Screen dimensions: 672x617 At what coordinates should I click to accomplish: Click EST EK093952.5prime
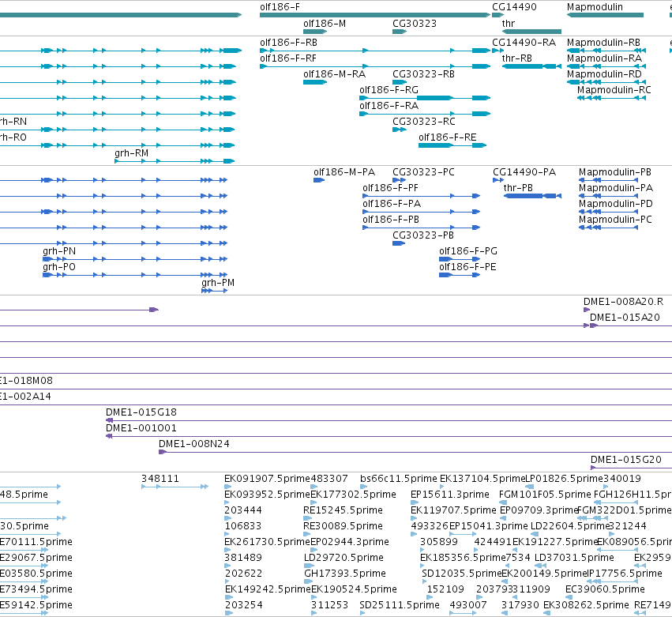click(267, 495)
